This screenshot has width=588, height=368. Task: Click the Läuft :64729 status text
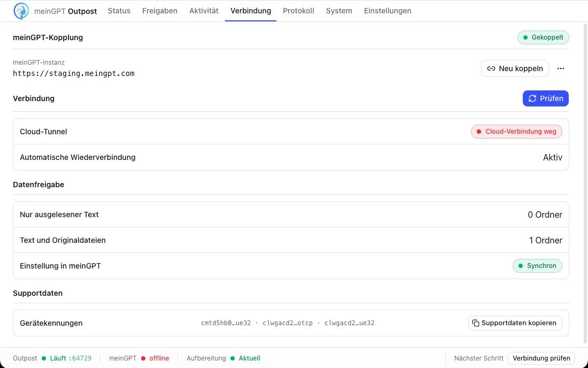point(71,358)
